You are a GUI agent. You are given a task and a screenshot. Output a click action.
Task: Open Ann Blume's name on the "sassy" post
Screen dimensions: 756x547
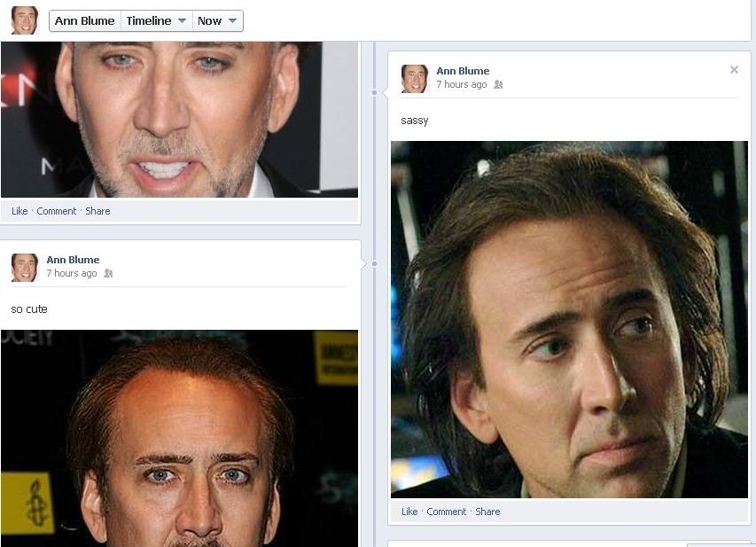point(463,71)
